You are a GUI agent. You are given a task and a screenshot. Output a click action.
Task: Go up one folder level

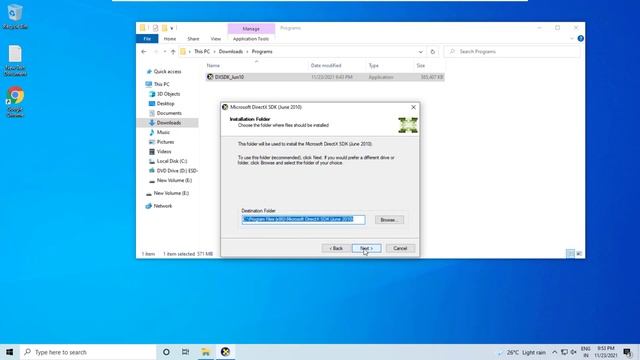(x=173, y=52)
